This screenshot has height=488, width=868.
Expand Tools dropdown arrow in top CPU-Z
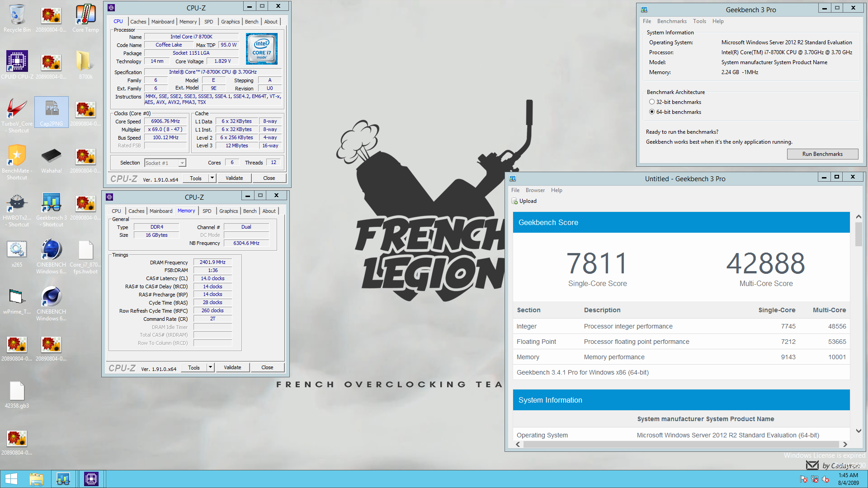point(212,178)
